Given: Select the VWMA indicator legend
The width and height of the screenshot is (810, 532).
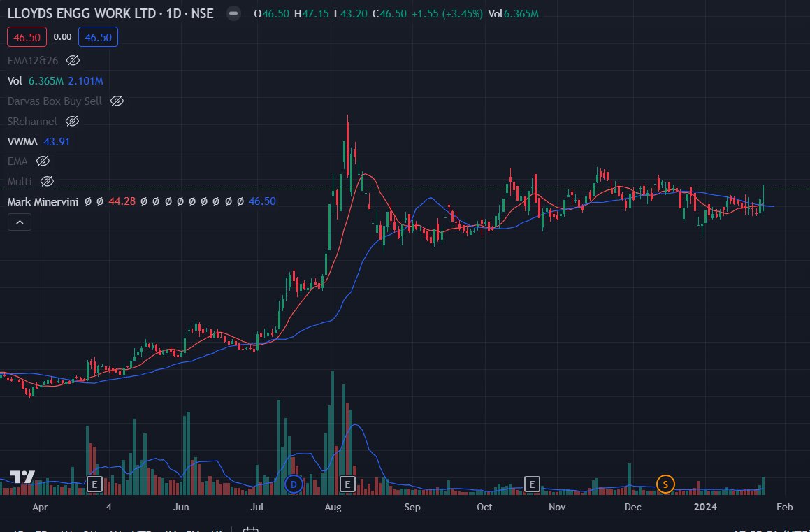Looking at the screenshot, I should pyautogui.click(x=22, y=141).
